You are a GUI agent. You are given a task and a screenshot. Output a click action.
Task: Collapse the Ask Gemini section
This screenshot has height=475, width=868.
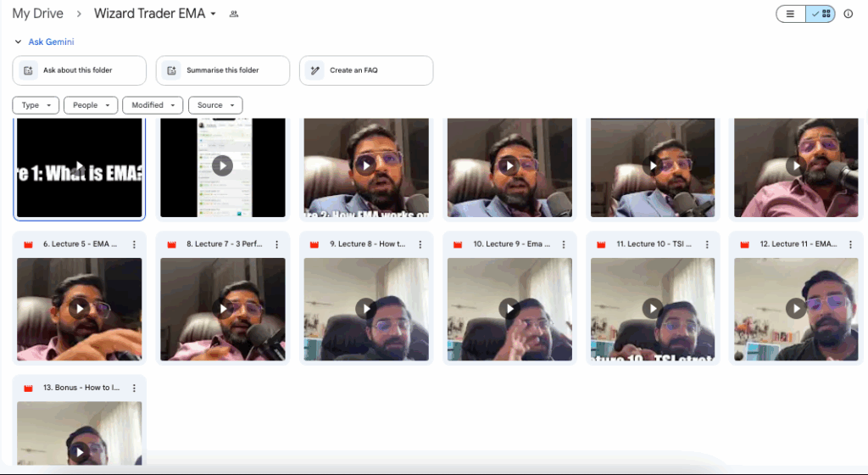click(19, 42)
